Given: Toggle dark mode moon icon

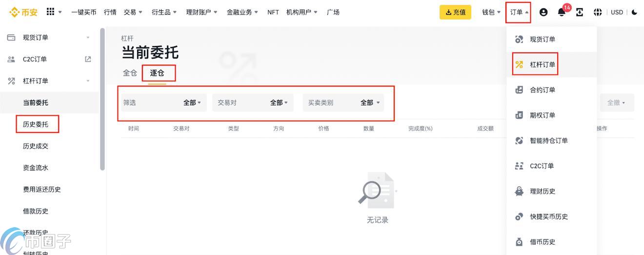Looking at the screenshot, I should pyautogui.click(x=634, y=12).
